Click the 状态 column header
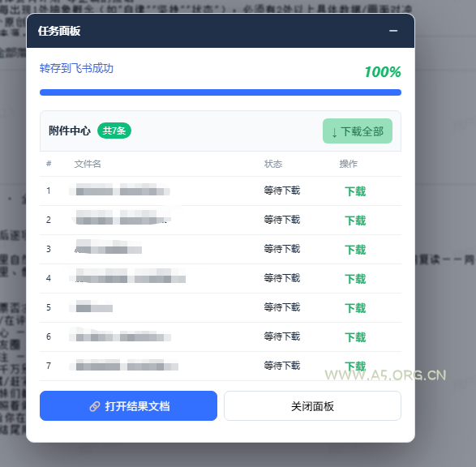 point(273,164)
